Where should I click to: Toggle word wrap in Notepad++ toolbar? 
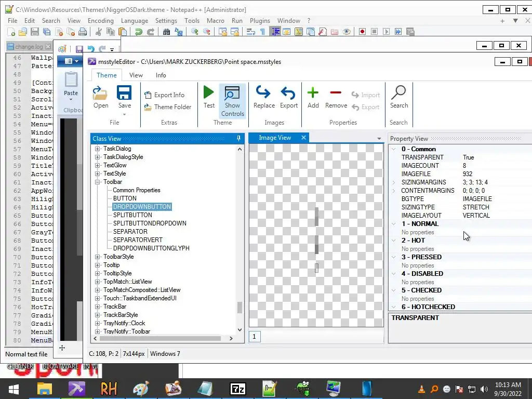pyautogui.click(x=250, y=32)
